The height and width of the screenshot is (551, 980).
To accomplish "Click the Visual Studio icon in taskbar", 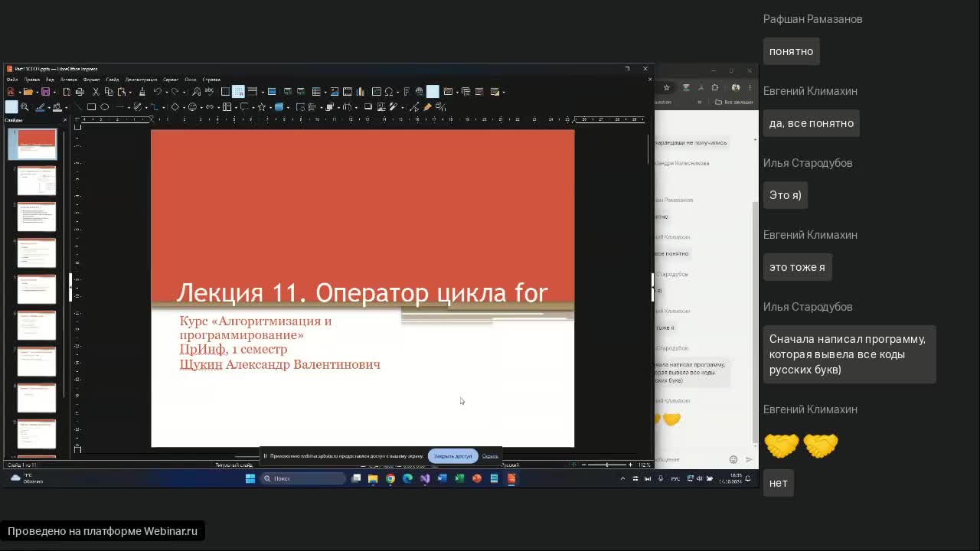I will point(425,478).
